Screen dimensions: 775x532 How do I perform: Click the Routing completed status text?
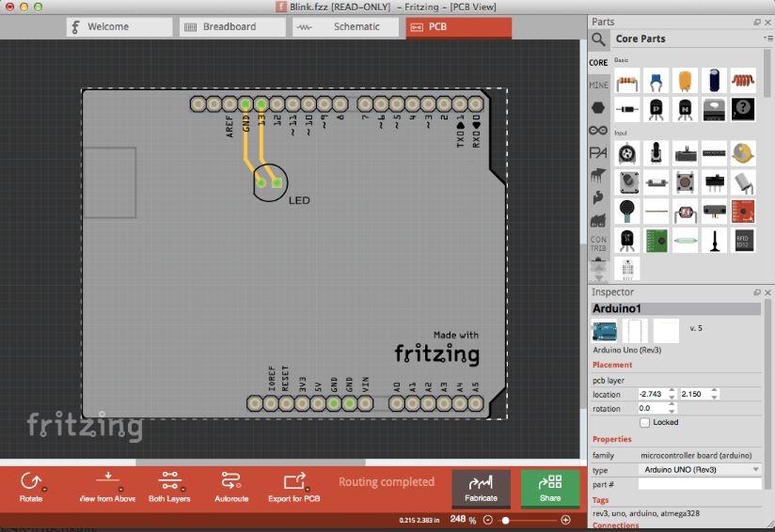pyautogui.click(x=387, y=481)
